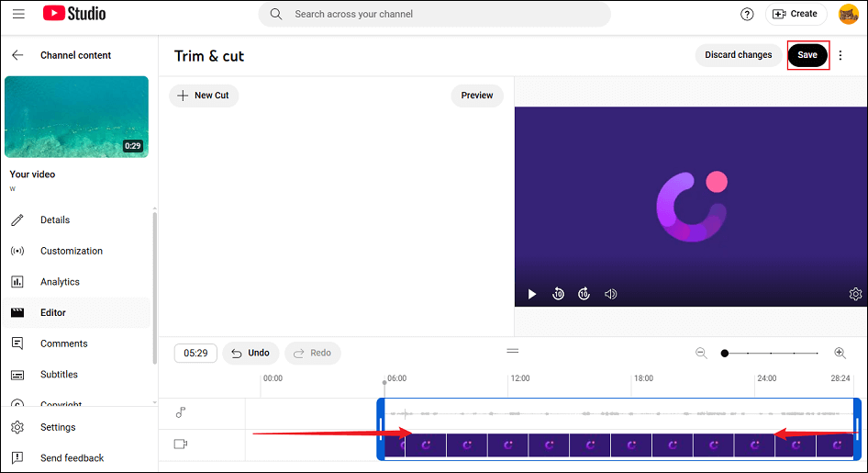Screen dimensions: 868x473
Task: Click the audio waveform track
Action: pos(619,413)
